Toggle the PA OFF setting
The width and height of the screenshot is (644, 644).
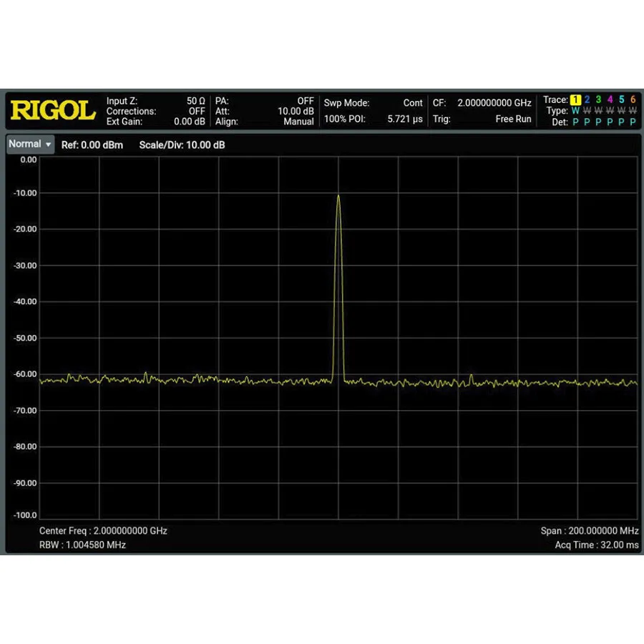(x=303, y=102)
